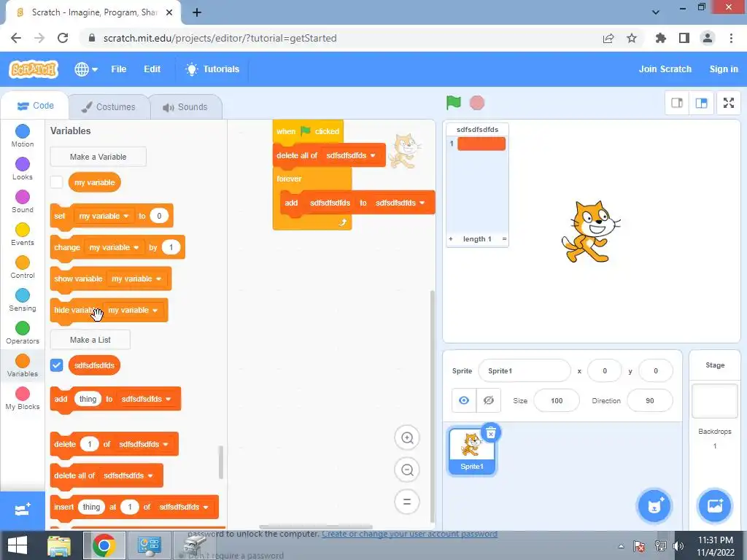This screenshot has width=747, height=560.
Task: Click the Choose a Backdrop button
Action: [715, 506]
